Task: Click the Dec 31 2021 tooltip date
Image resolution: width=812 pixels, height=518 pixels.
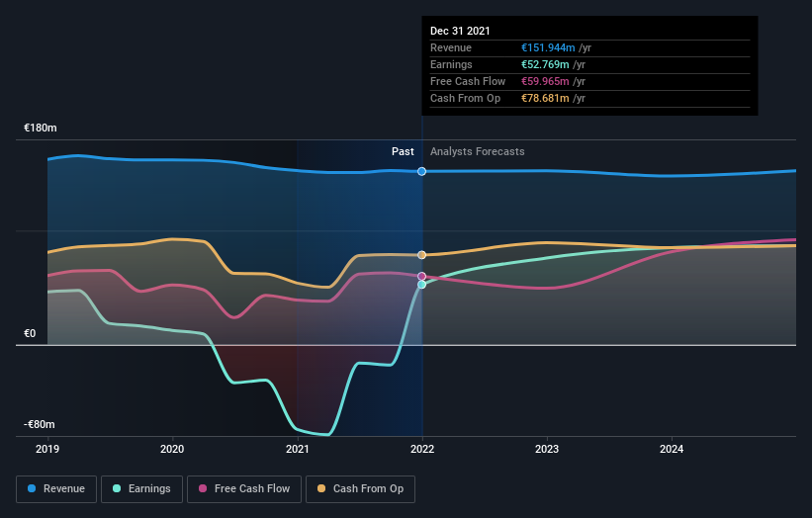Action: (460, 31)
